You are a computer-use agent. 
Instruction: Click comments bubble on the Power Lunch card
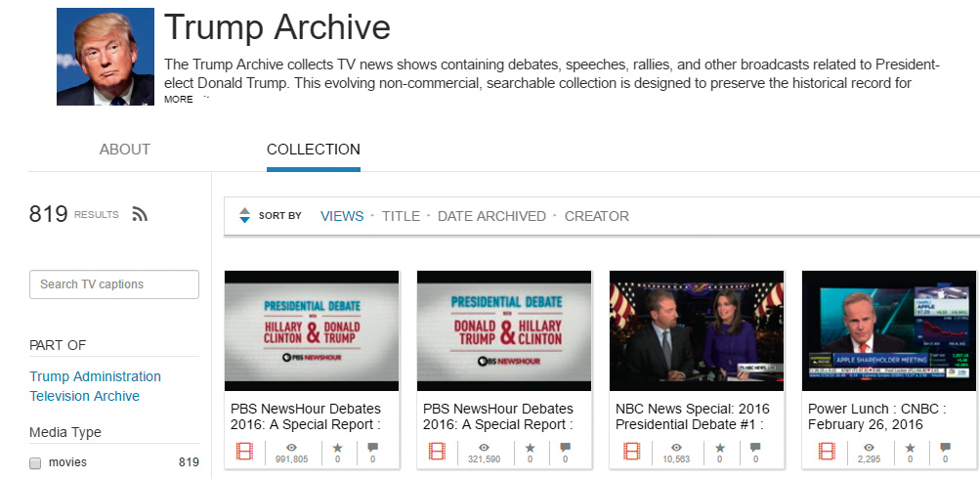945,447
